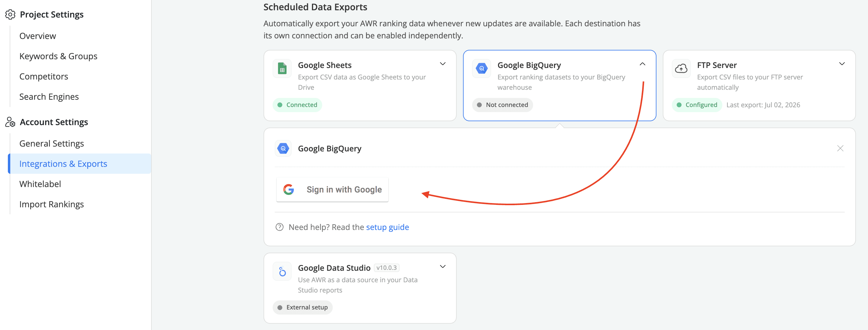Click the BigQuery icon in expanded panel
This screenshot has height=330, width=868.
click(x=283, y=148)
